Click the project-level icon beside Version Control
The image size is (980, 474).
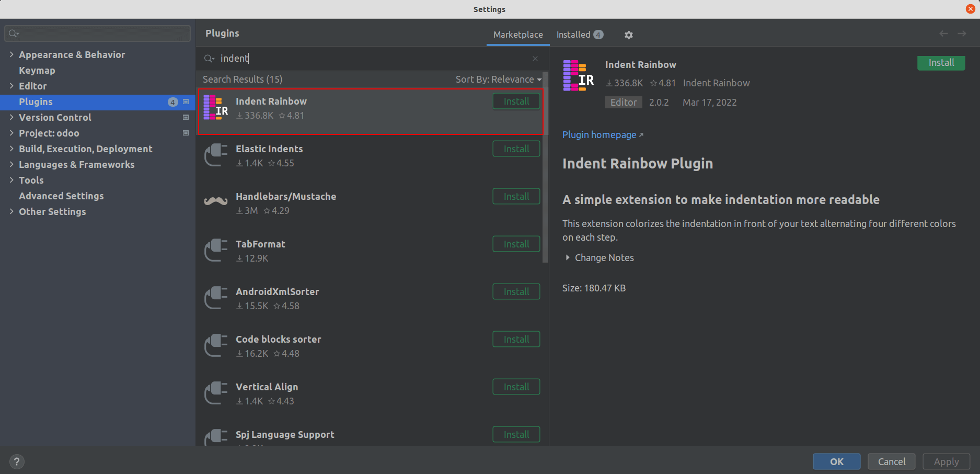(186, 118)
